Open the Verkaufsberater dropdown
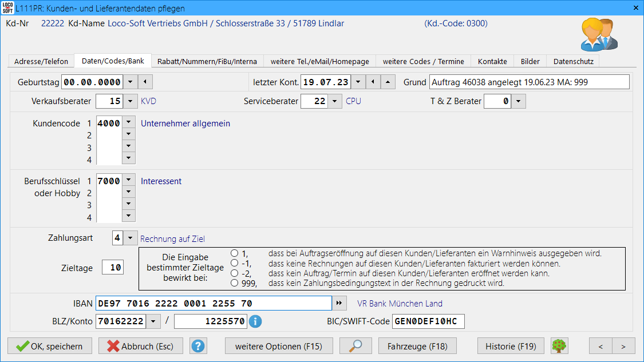Viewport: 644px width, 362px height. [x=131, y=101]
